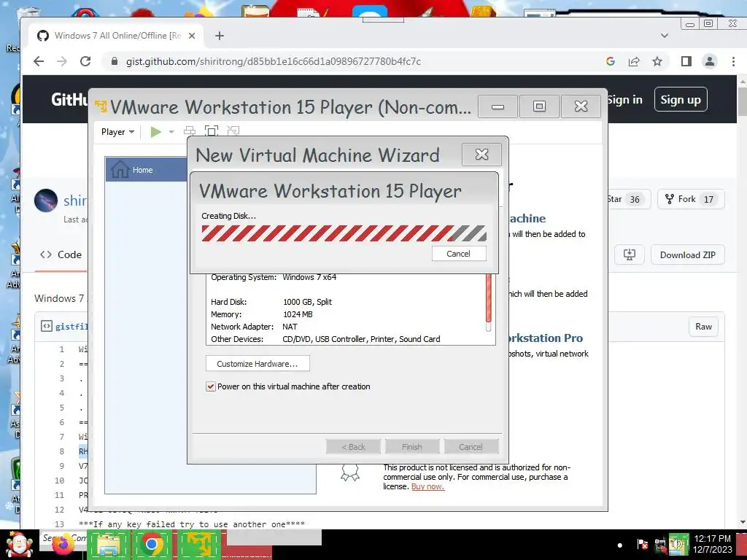Click the Raw button on the gist
The width and height of the screenshot is (747, 560).
703,327
